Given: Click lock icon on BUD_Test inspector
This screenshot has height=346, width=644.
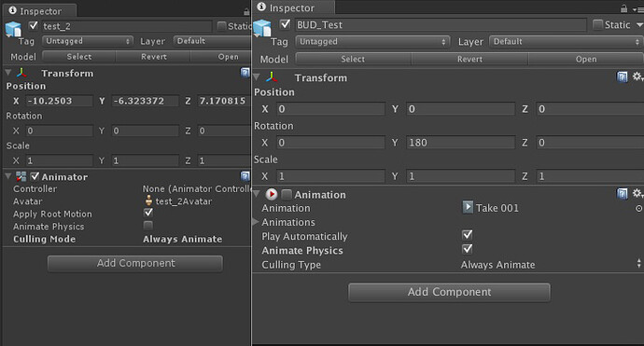Looking at the screenshot, I should (x=623, y=8).
